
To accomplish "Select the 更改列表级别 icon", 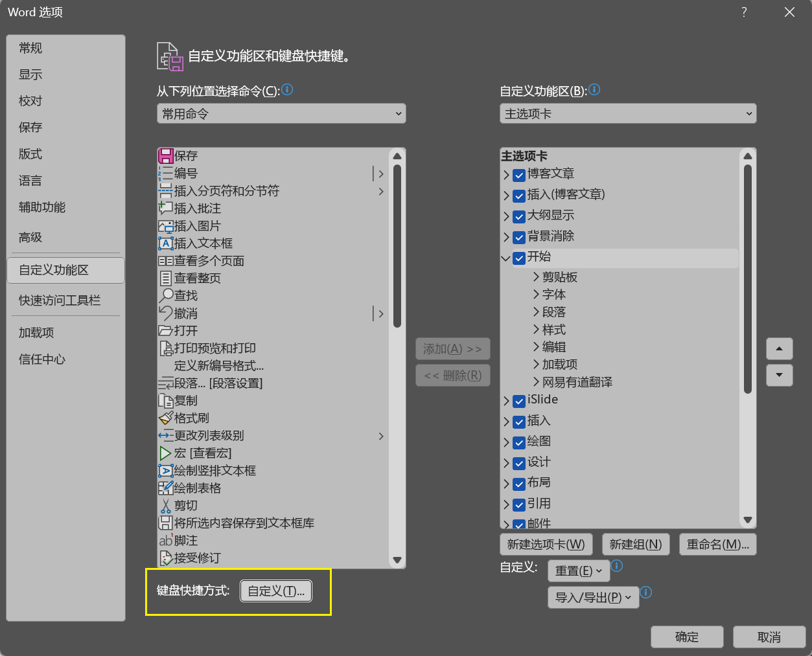I will click(x=166, y=436).
